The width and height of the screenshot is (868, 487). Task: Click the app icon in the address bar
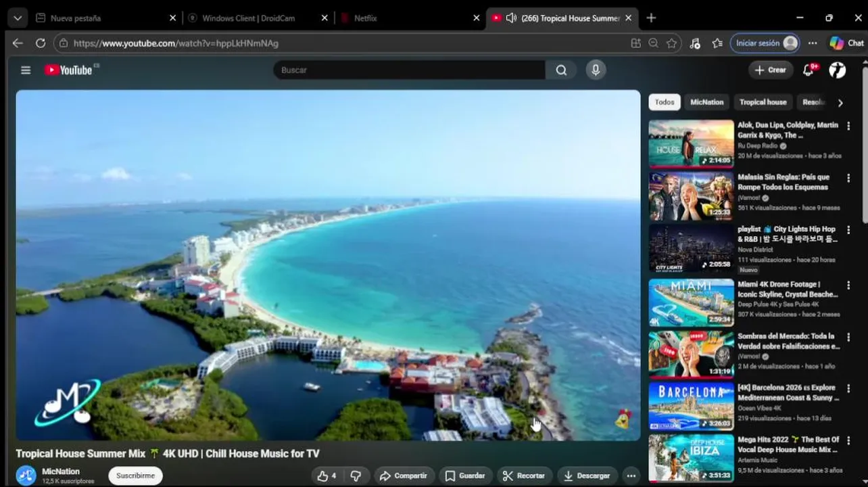[635, 43]
